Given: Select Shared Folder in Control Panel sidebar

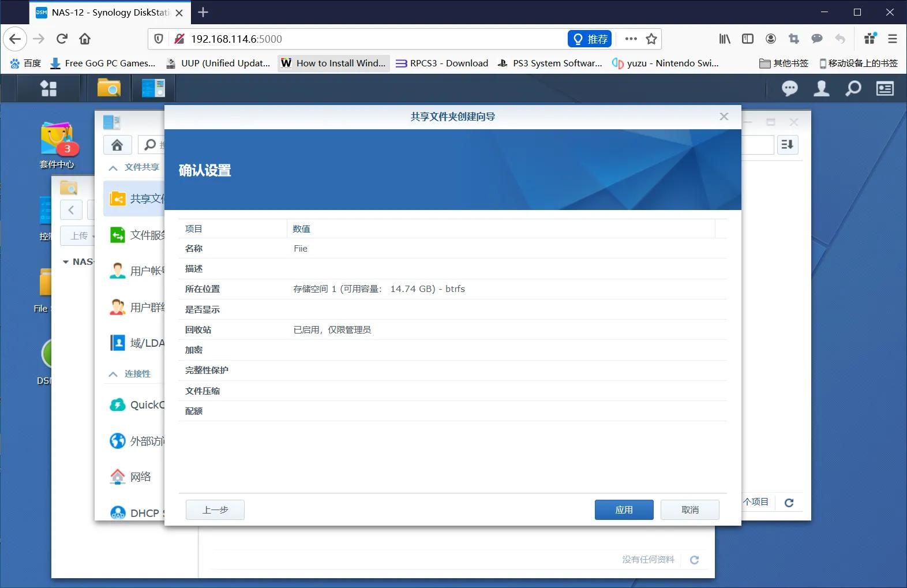Looking at the screenshot, I should tap(134, 199).
